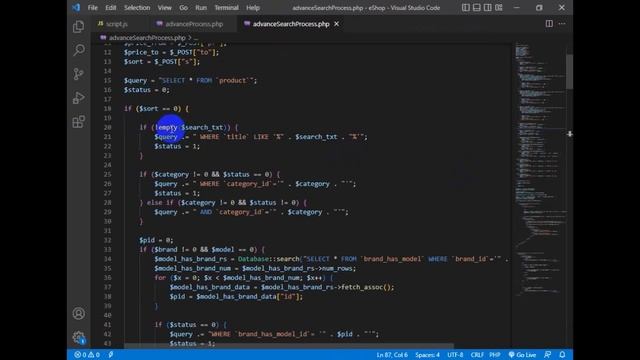
Task: Open the Run menu
Action: pyautogui.click(x=201, y=8)
